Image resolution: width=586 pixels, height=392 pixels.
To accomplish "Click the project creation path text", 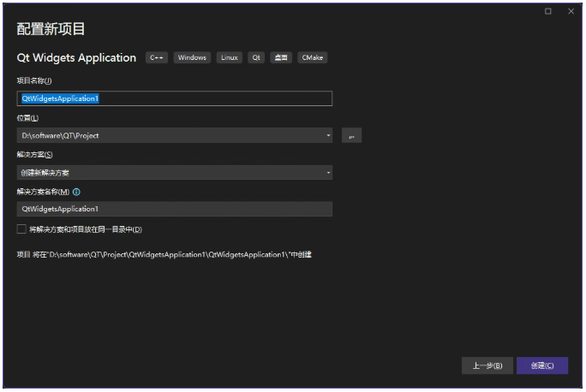I will (164, 254).
